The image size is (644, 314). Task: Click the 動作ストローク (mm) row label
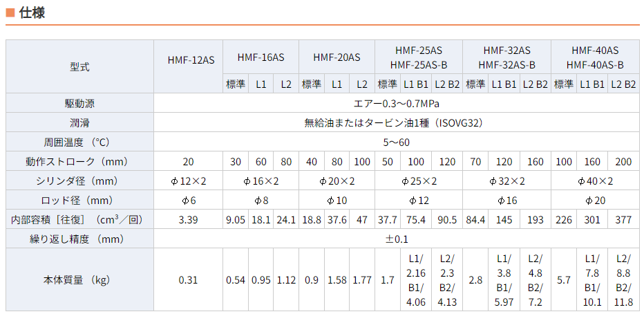(x=79, y=162)
